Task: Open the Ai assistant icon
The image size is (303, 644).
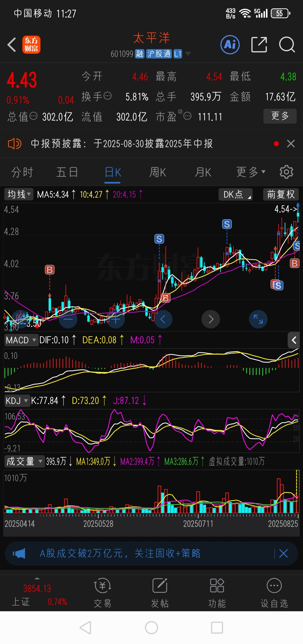Action: coord(230,45)
